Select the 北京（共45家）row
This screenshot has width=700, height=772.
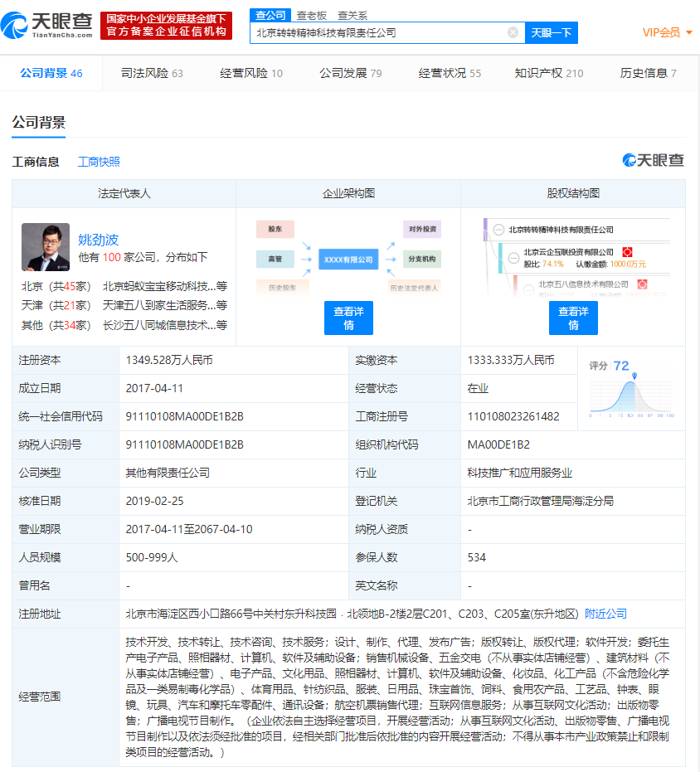click(124, 286)
